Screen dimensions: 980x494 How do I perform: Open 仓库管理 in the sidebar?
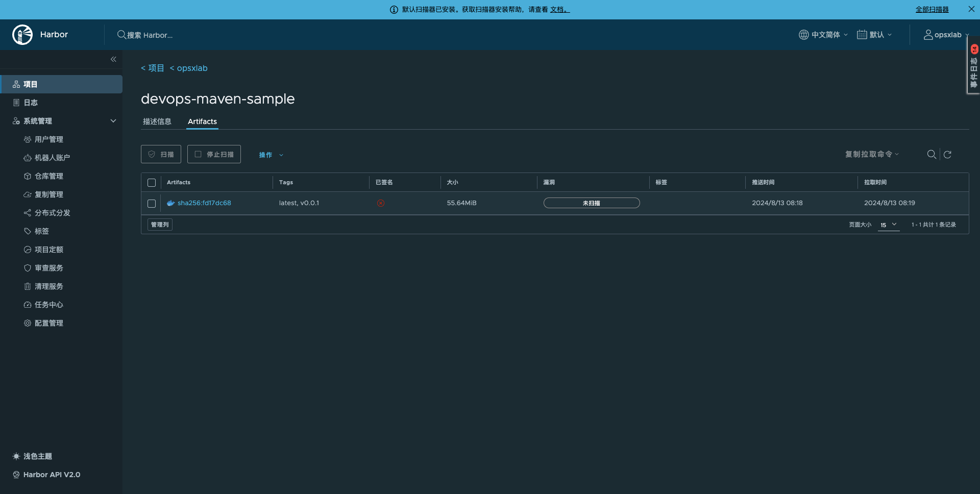(49, 176)
